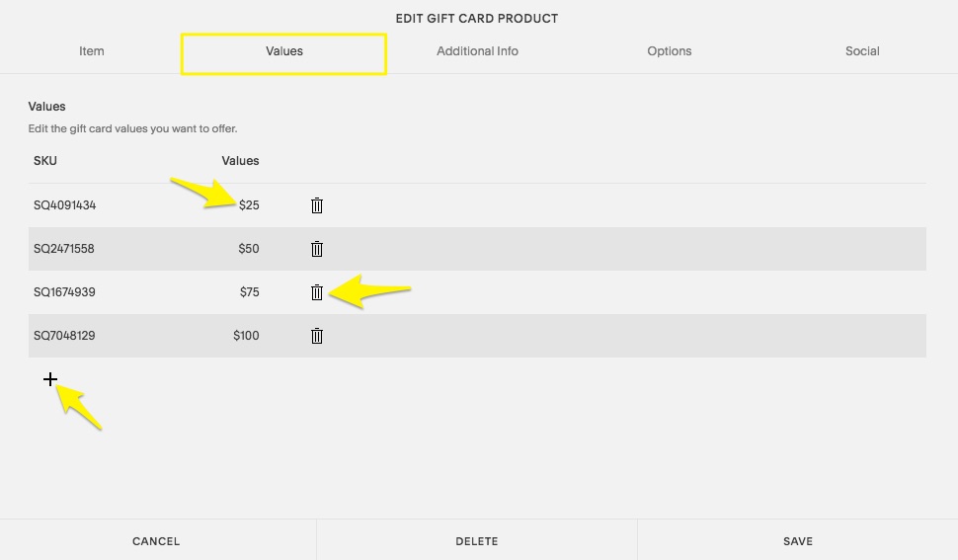Edit the $100 value amount
The width and height of the screenshot is (958, 560).
coord(246,336)
